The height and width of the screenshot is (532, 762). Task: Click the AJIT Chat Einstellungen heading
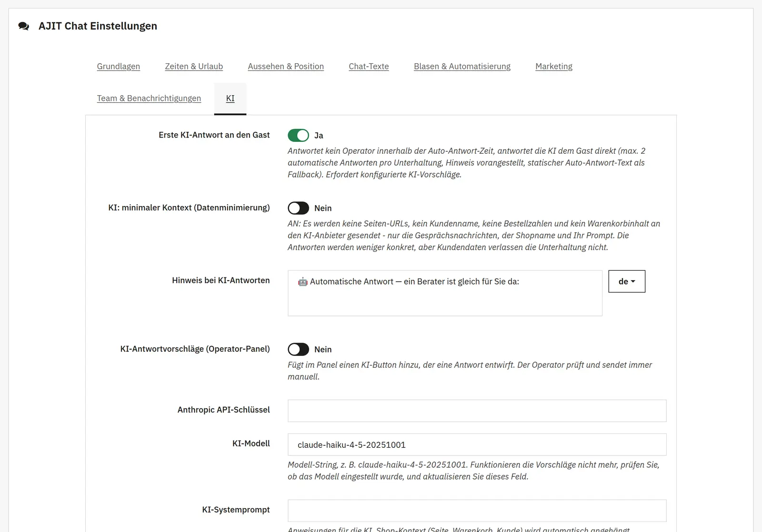tap(98, 26)
